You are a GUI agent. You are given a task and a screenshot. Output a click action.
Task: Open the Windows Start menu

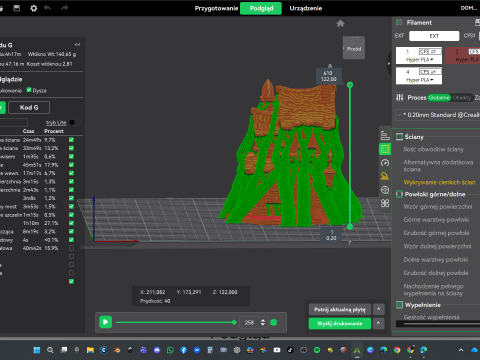[37, 350]
